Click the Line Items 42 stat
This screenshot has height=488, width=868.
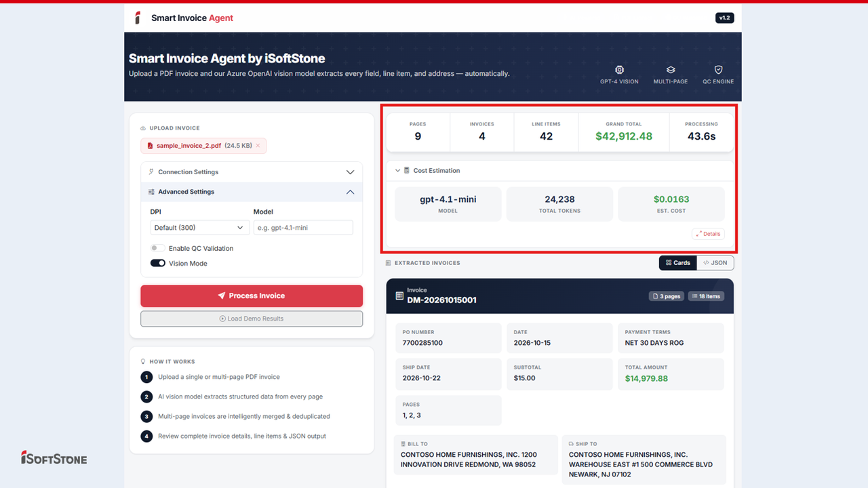[x=546, y=132]
